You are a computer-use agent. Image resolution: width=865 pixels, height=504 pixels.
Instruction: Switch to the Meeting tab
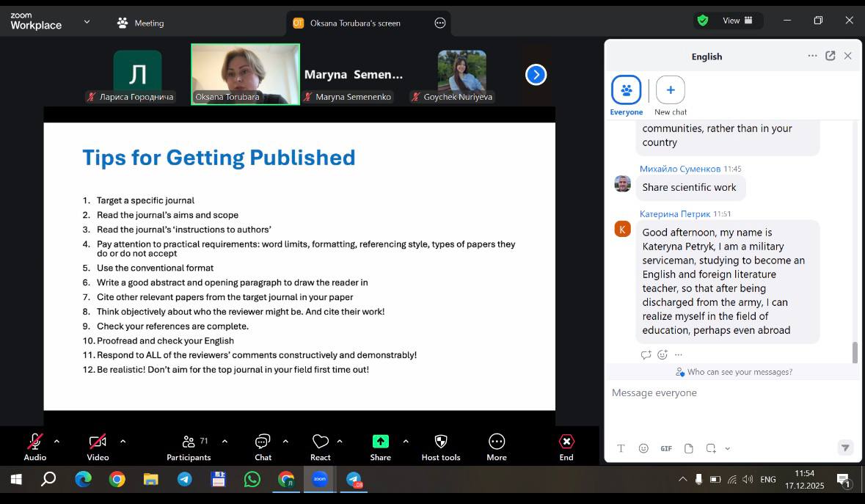(x=141, y=23)
